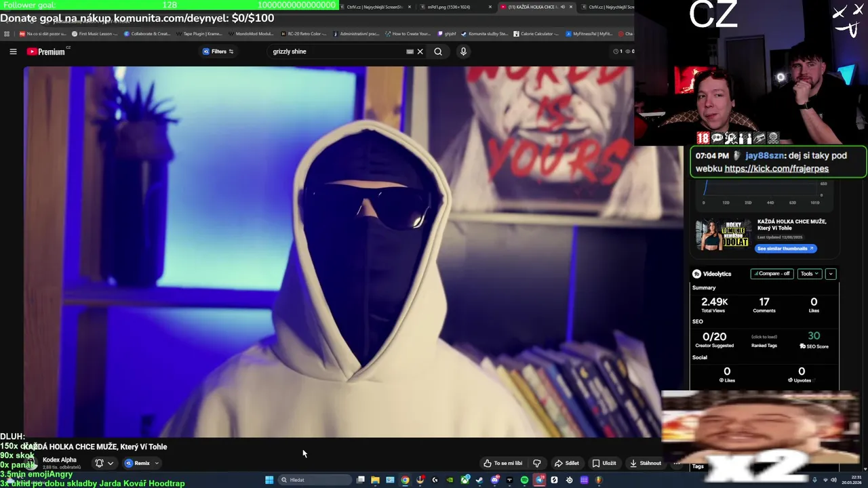Open the Videolytics Tools dropdown

[809, 274]
